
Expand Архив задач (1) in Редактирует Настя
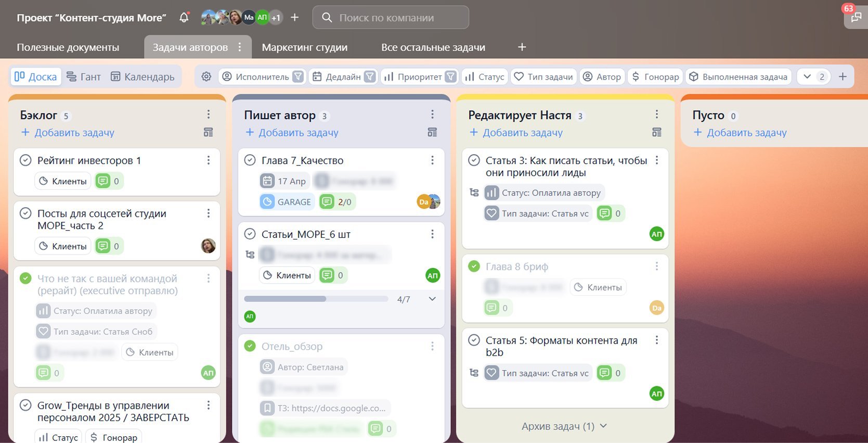tap(564, 426)
